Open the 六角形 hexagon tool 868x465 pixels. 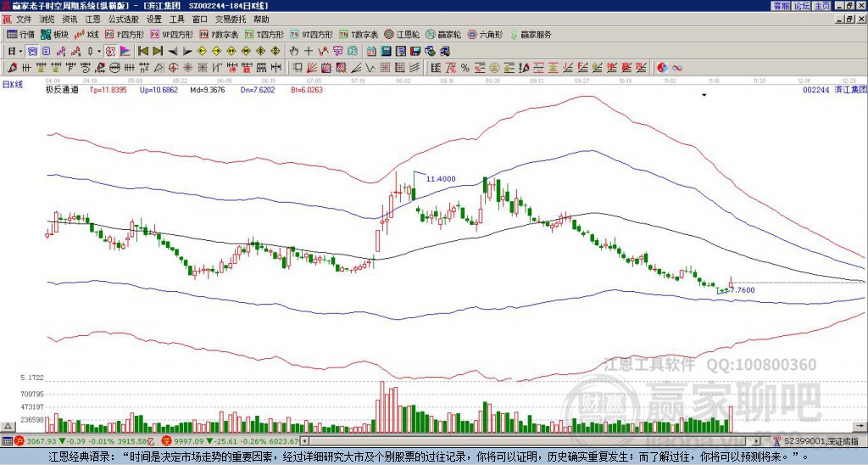(485, 34)
